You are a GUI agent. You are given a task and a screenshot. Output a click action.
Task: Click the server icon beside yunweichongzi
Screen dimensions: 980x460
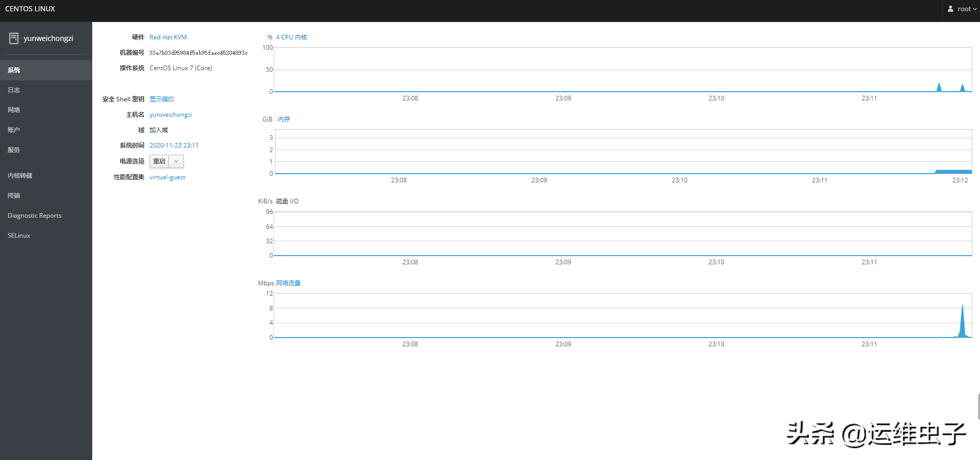click(x=14, y=38)
